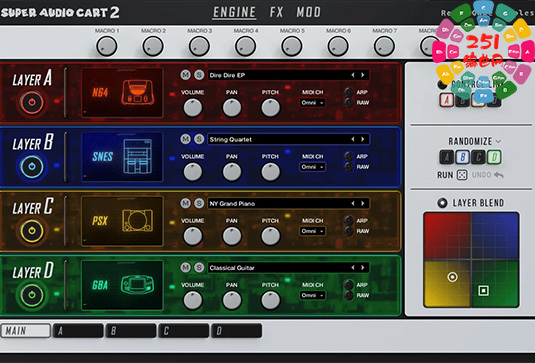Go to previous preset for Classical Guitar
535x363 pixels.
coord(353,268)
